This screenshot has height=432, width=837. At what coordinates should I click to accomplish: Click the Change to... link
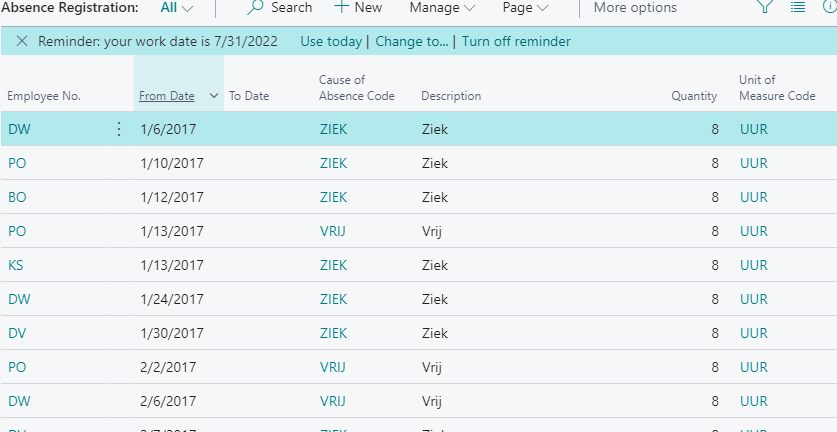[x=412, y=41]
